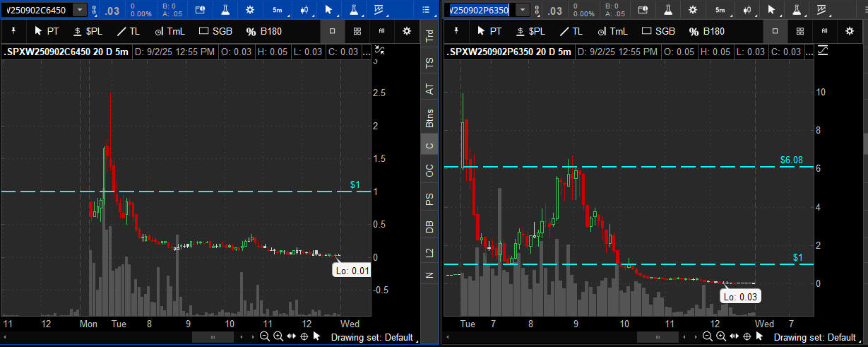
Task: Open symbol dropdown arrow for C6450 chart
Action: [x=80, y=10]
